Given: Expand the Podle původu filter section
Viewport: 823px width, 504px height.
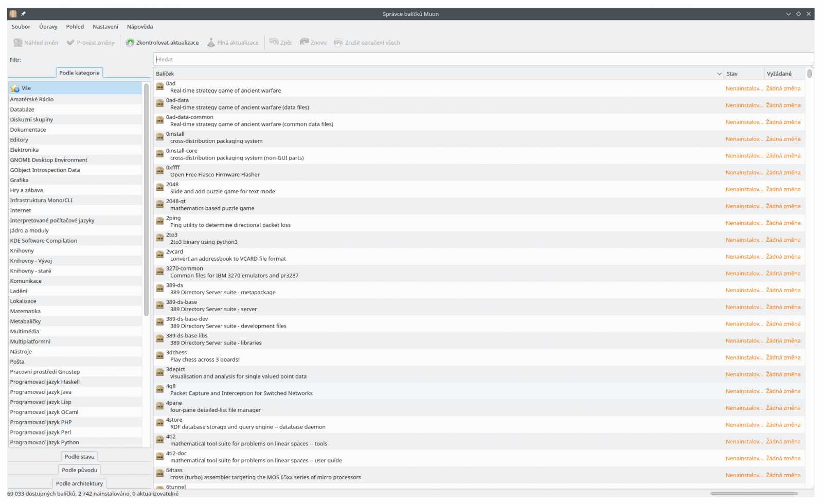Looking at the screenshot, I should coord(80,470).
